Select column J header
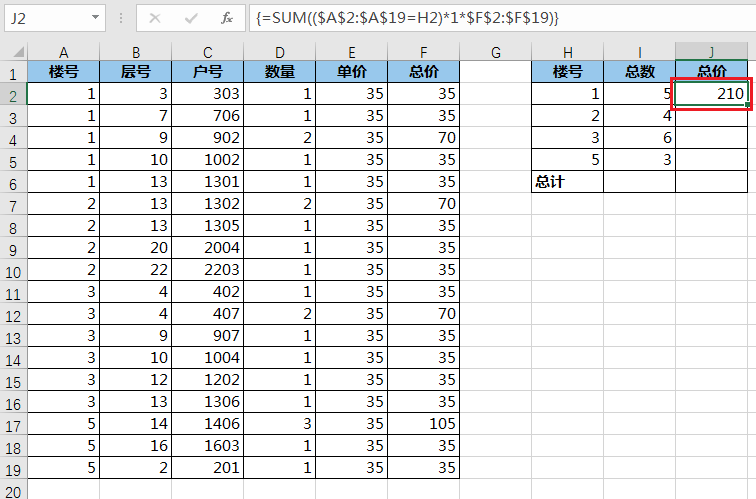Screen dimensions: 756x499 coord(712,52)
